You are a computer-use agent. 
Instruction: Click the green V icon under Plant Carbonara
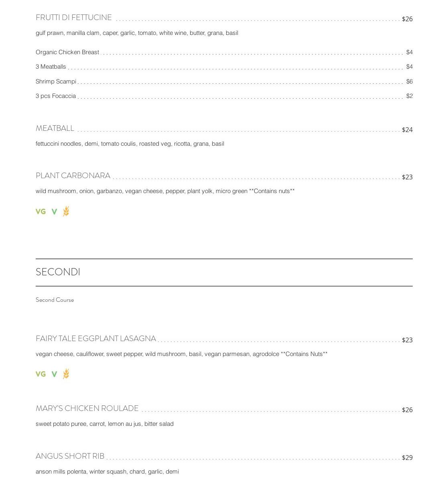(54, 212)
